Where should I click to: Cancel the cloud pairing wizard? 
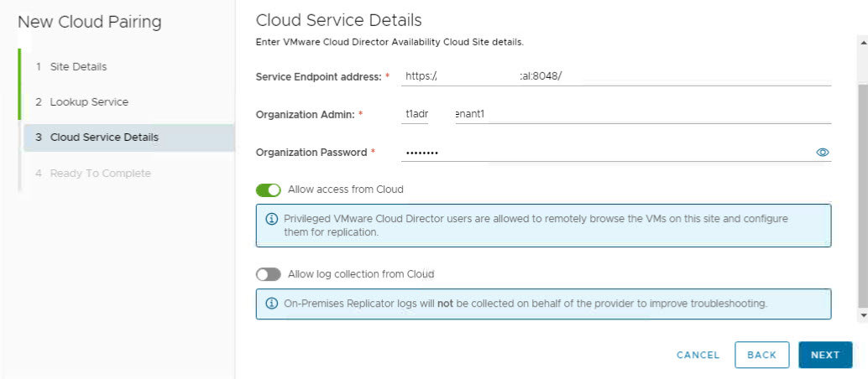click(x=698, y=356)
